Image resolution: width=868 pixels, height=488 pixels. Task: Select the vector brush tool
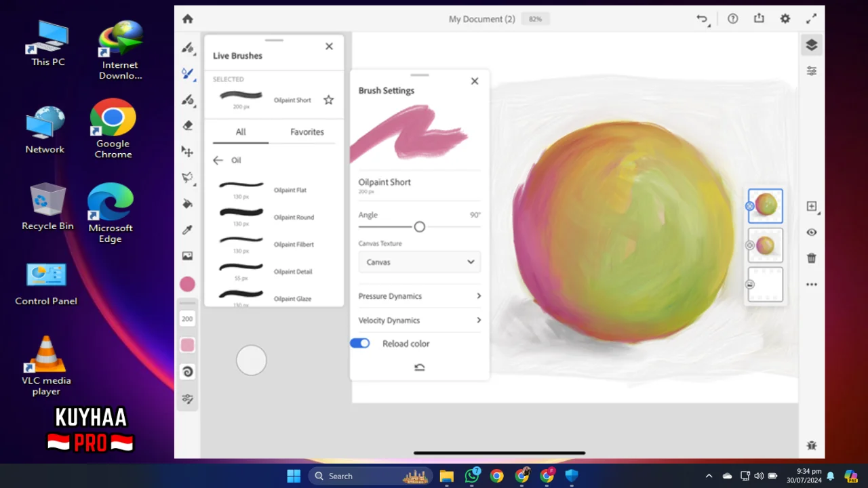pos(188,100)
